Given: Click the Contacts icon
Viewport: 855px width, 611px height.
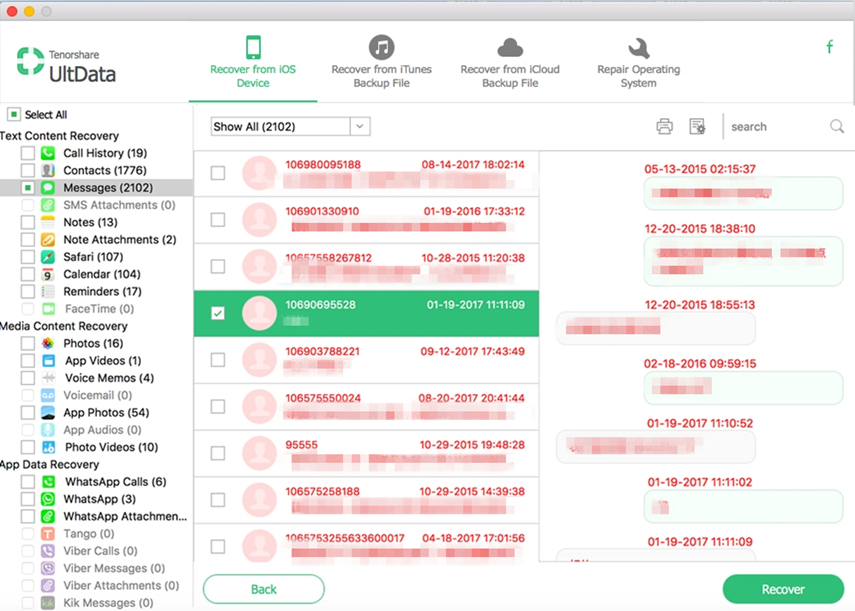Looking at the screenshot, I should coord(48,171).
